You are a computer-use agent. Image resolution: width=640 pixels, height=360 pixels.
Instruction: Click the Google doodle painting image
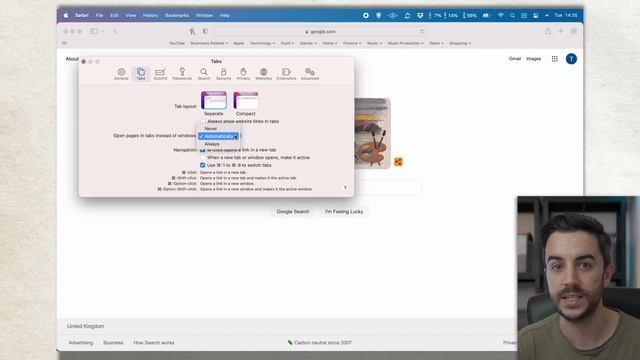[372, 133]
